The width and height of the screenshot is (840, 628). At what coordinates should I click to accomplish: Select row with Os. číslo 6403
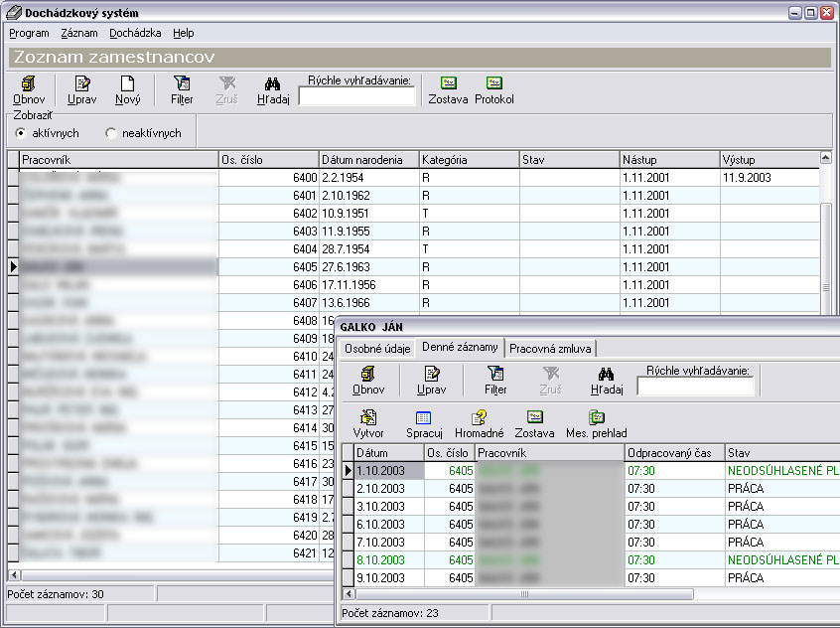[412, 232]
